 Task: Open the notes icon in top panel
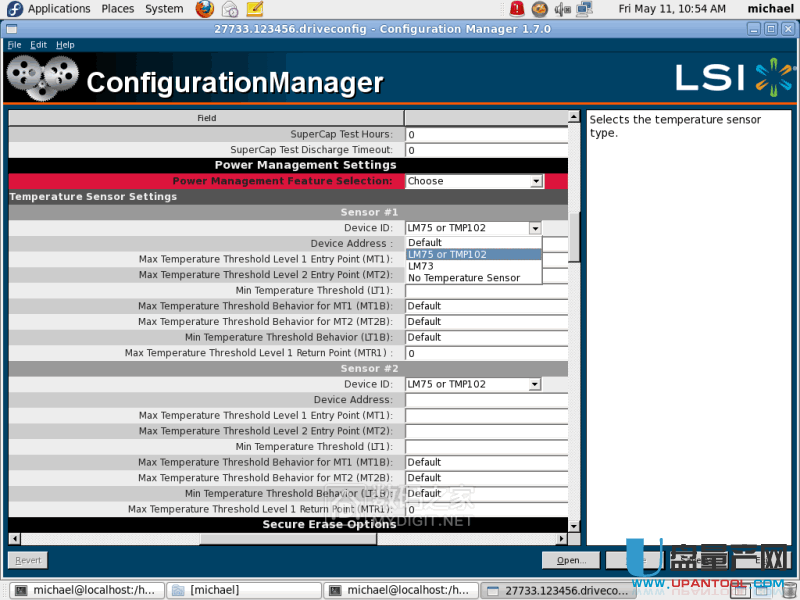tap(255, 9)
